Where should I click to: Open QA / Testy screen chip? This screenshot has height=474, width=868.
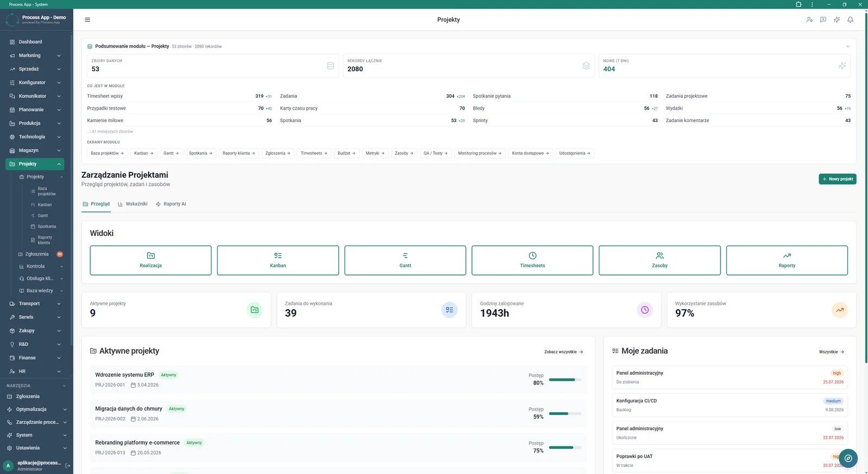click(436, 153)
